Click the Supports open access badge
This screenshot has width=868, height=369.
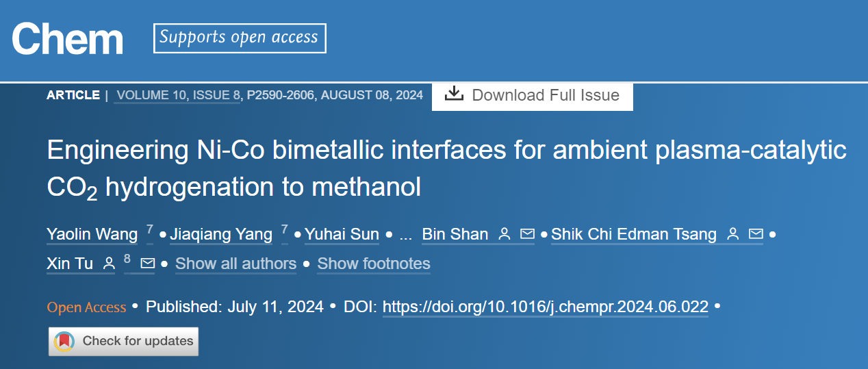tap(240, 38)
